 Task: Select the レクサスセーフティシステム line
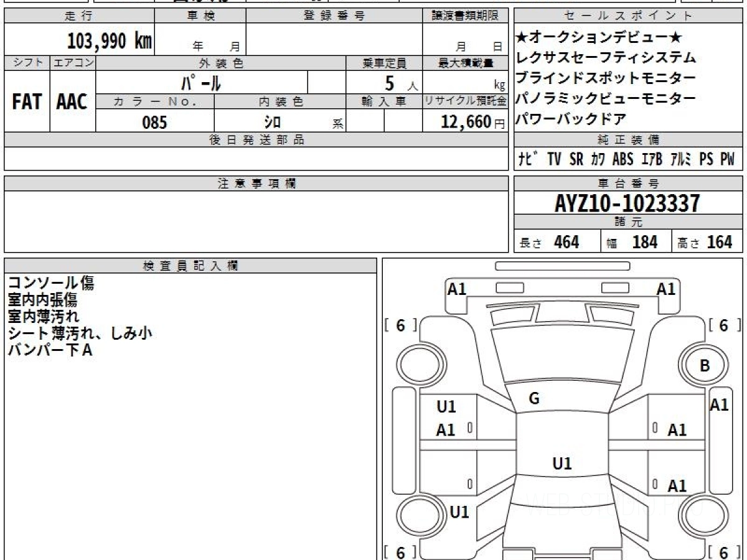click(x=606, y=58)
